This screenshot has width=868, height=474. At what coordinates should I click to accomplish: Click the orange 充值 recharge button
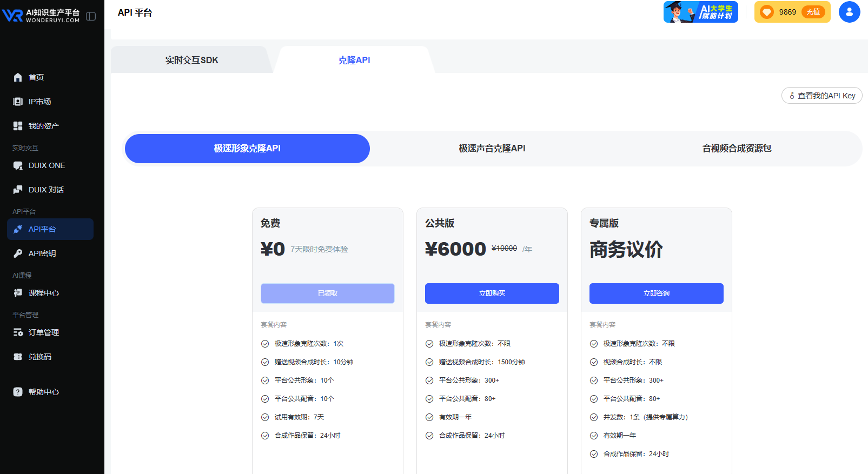point(813,12)
